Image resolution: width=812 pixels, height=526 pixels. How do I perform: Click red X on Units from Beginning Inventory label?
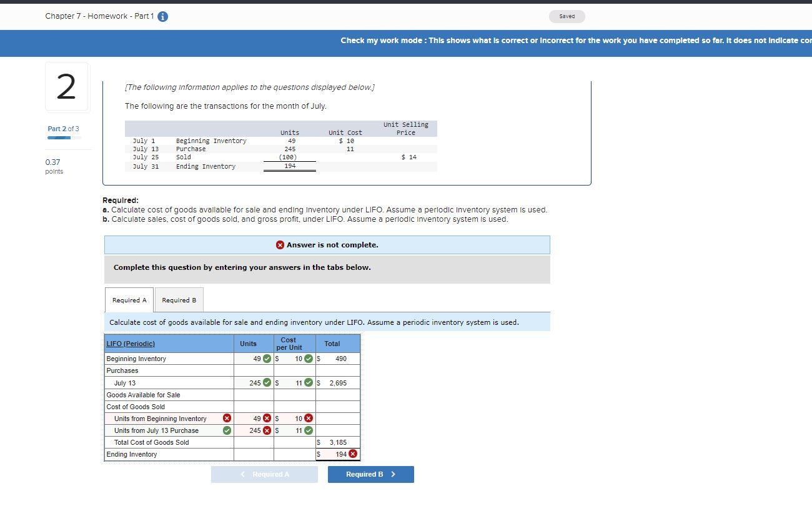227,419
